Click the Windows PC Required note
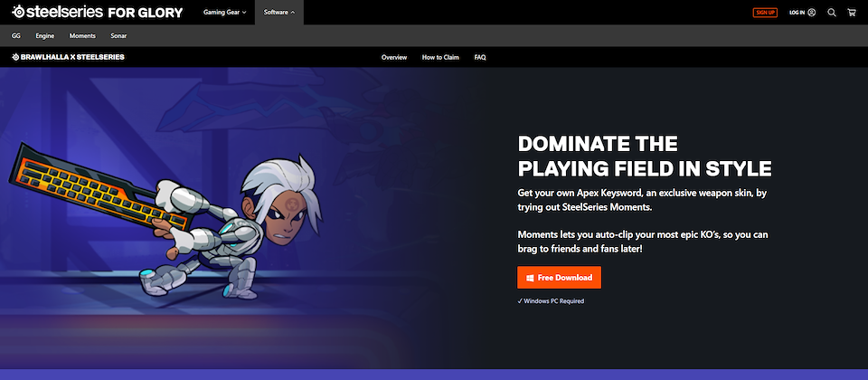868x380 pixels. 550,301
